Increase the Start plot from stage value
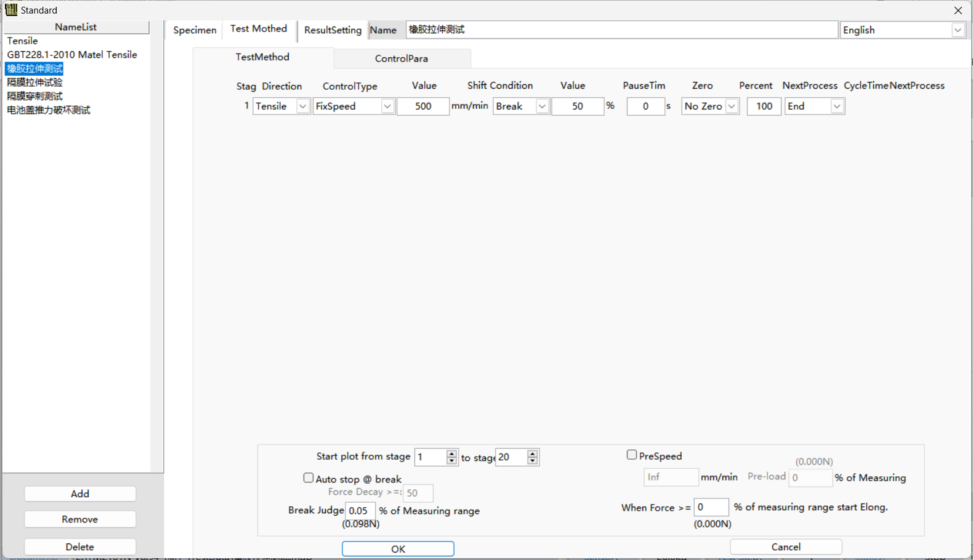 pos(452,454)
